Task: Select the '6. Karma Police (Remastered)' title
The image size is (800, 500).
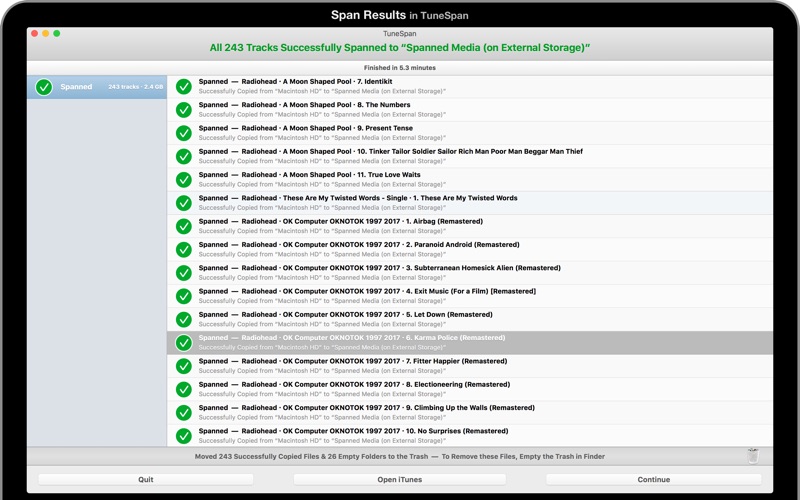Action: pos(456,338)
